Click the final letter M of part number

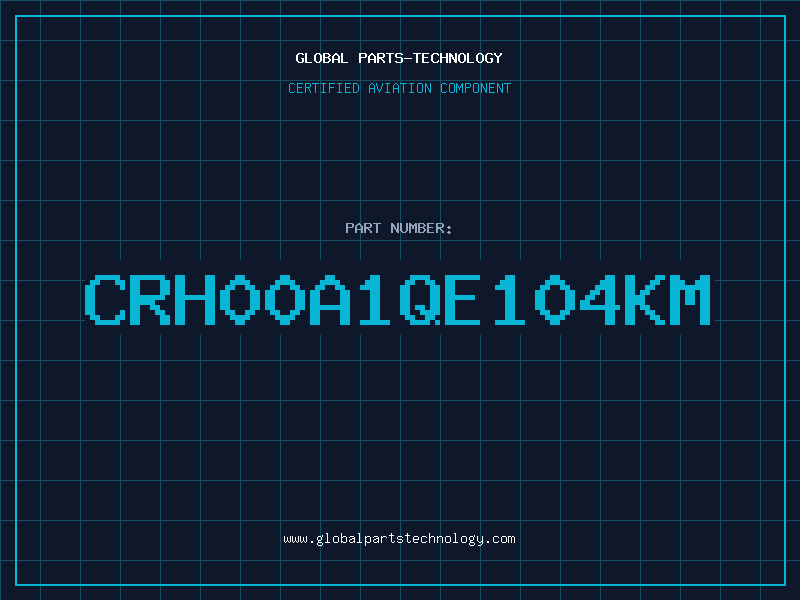coord(690,299)
